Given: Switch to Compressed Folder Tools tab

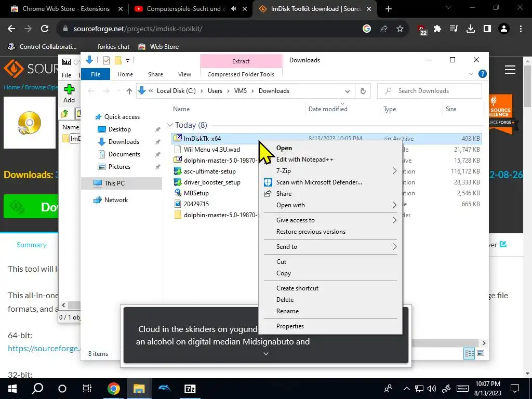Looking at the screenshot, I should pyautogui.click(x=241, y=74).
